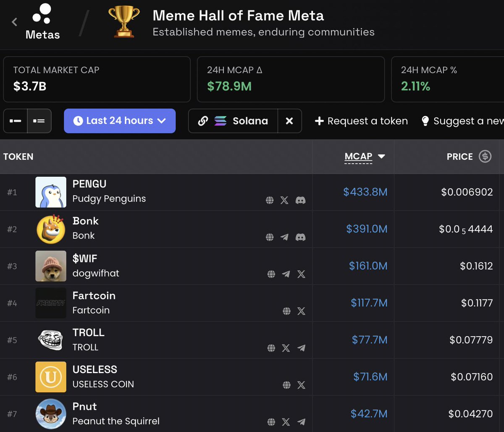Remove the Solana chain filter

coord(289,121)
